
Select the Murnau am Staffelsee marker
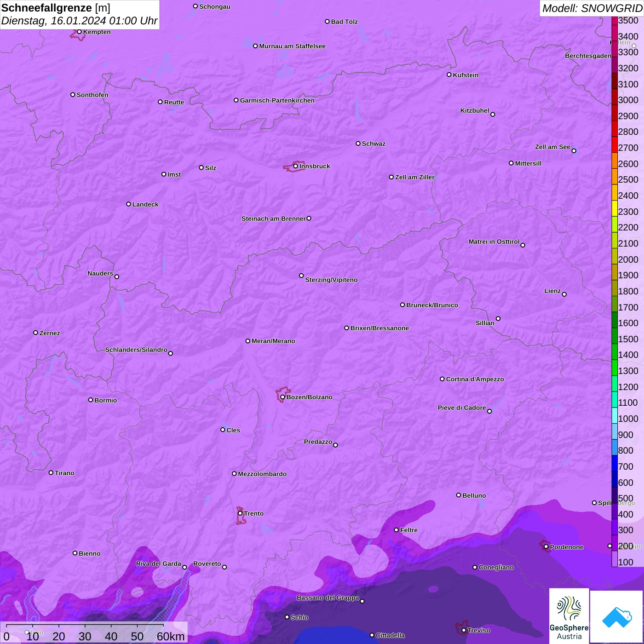pyautogui.click(x=255, y=46)
